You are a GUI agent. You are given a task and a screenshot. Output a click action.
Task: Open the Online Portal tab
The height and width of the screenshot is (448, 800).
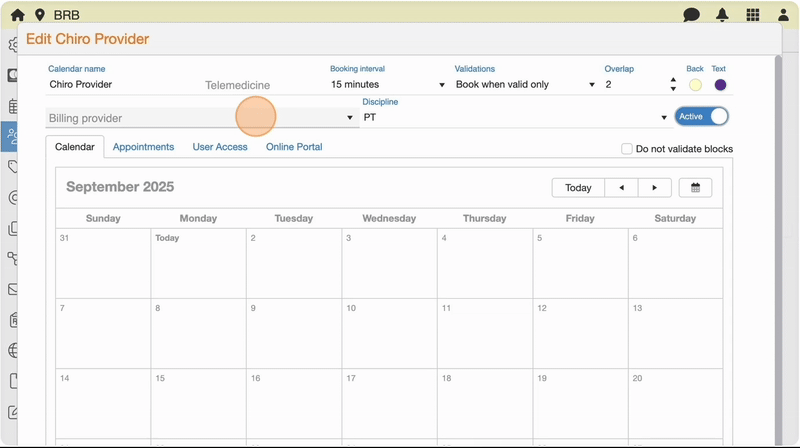point(294,147)
